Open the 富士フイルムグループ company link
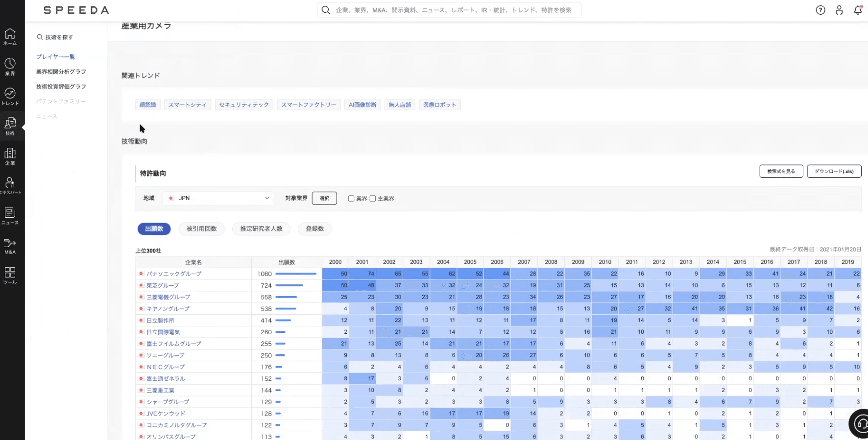The width and height of the screenshot is (868, 440). (x=174, y=344)
